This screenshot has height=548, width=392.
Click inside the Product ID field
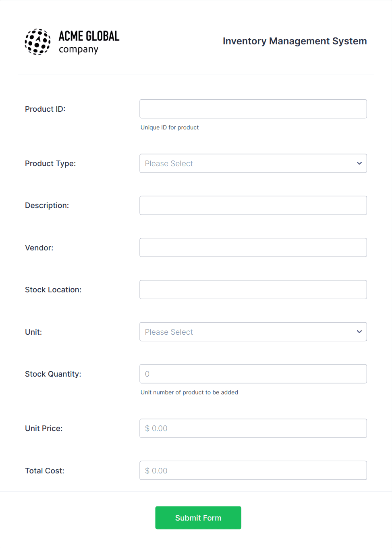(x=253, y=108)
